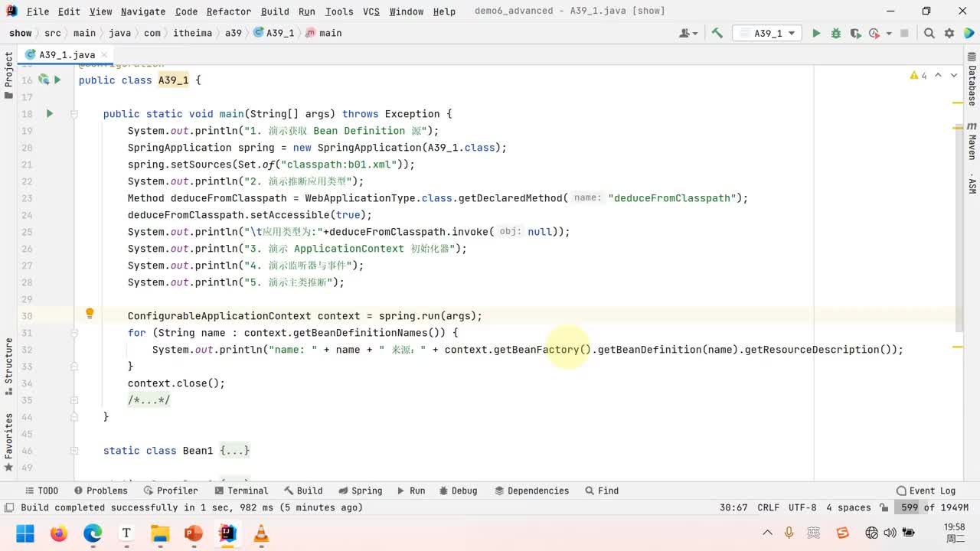Run A39_1 with the green play icon
The image size is (980, 551).
[x=816, y=33]
